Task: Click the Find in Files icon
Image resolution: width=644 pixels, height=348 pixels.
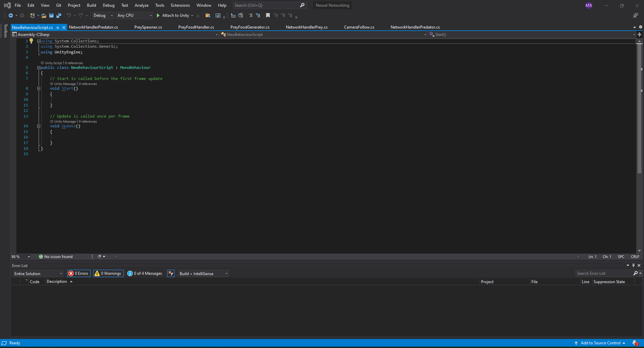Action: [x=208, y=15]
